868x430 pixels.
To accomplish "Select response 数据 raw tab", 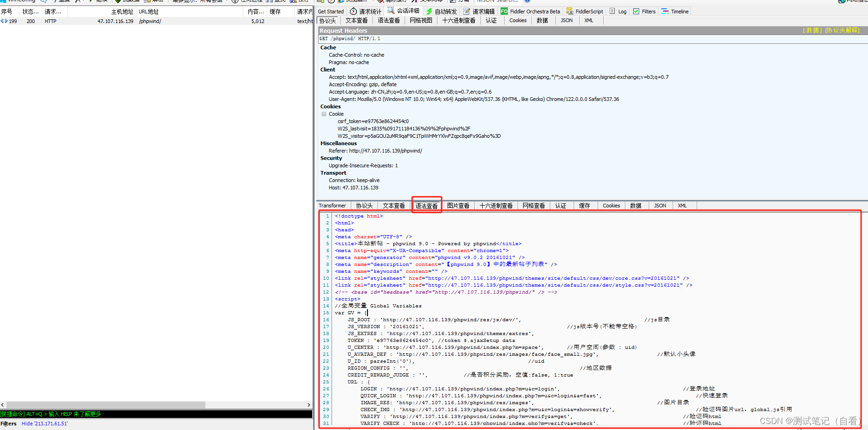I will pos(636,206).
